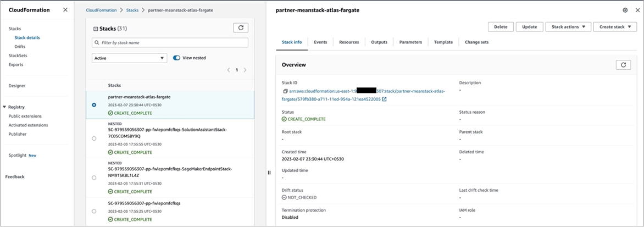Open Stacks in the sidebar
Screen dimensions: 644x227
coord(15,29)
